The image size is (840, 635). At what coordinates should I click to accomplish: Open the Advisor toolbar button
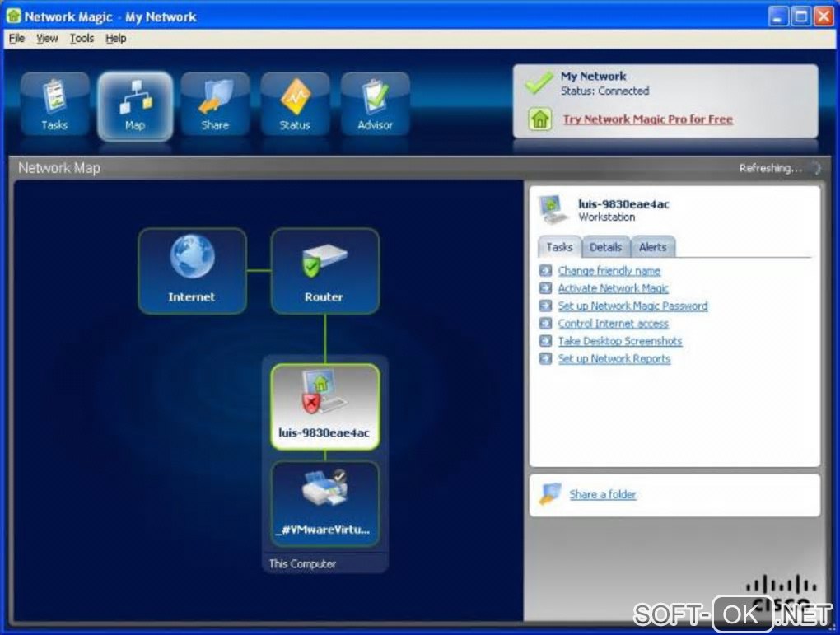(x=375, y=105)
